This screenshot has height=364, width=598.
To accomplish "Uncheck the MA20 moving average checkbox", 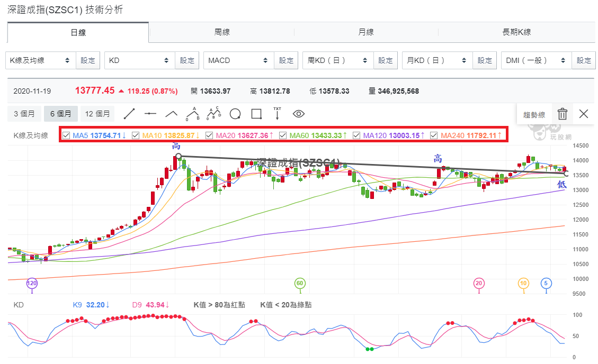I will (x=209, y=135).
